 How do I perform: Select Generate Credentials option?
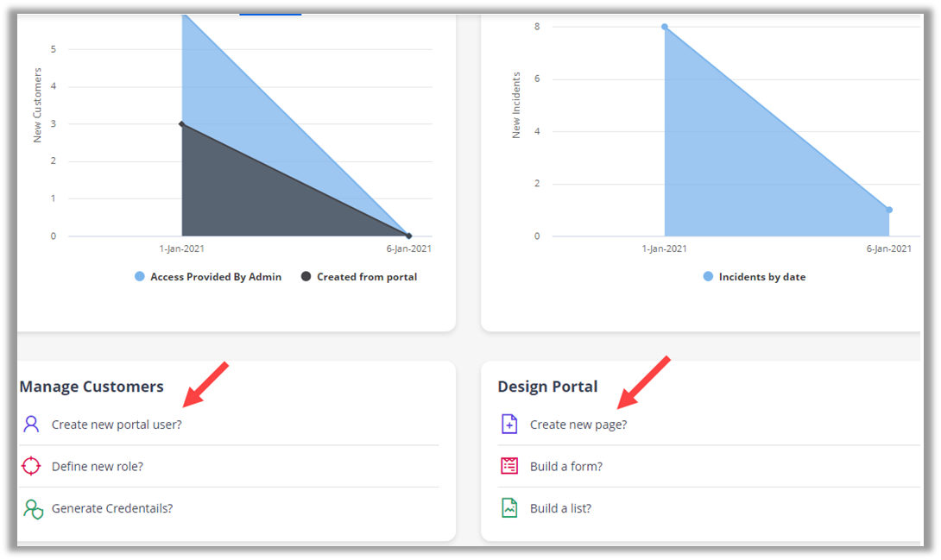pos(112,508)
